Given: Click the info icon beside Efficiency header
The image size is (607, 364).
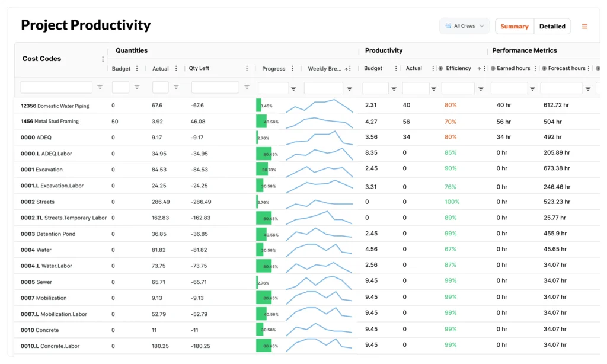Looking at the screenshot, I should click(440, 68).
